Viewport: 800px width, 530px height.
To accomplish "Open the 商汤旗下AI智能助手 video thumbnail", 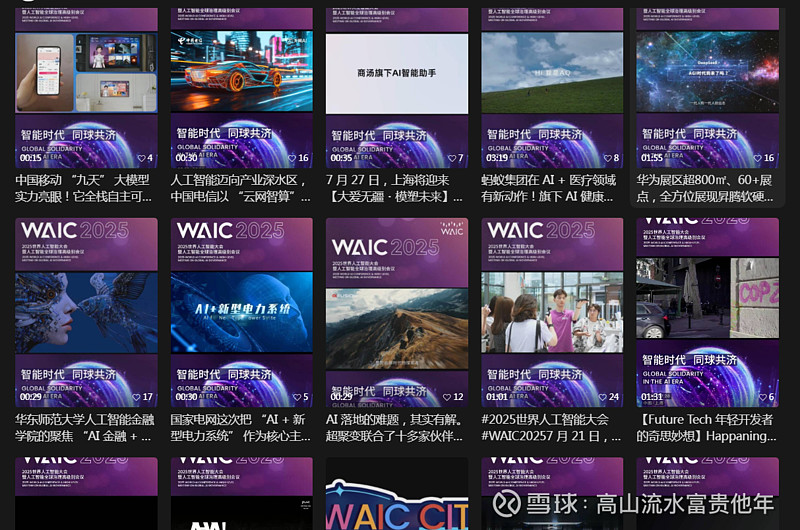I will tap(397, 73).
